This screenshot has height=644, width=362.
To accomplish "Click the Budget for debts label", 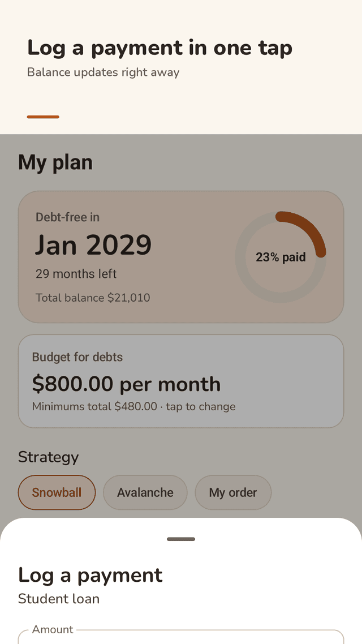I will pyautogui.click(x=77, y=357).
